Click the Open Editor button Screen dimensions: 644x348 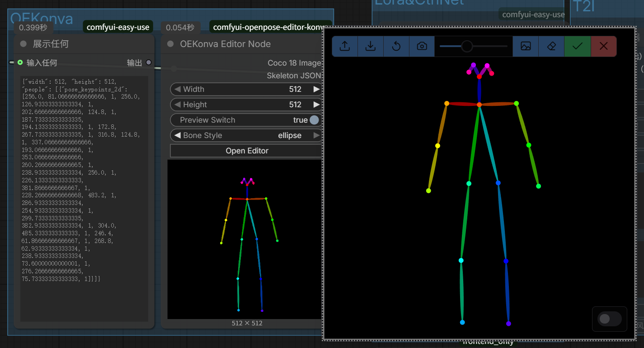247,151
